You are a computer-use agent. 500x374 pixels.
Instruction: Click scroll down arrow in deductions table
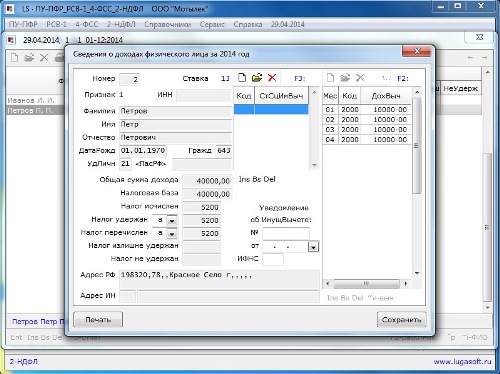pyautogui.click(x=314, y=165)
